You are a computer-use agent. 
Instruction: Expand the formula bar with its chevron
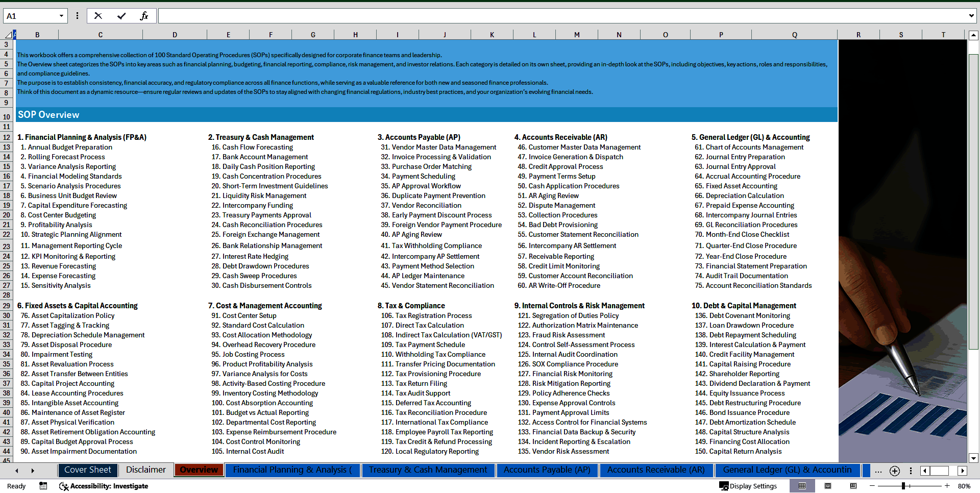(972, 15)
